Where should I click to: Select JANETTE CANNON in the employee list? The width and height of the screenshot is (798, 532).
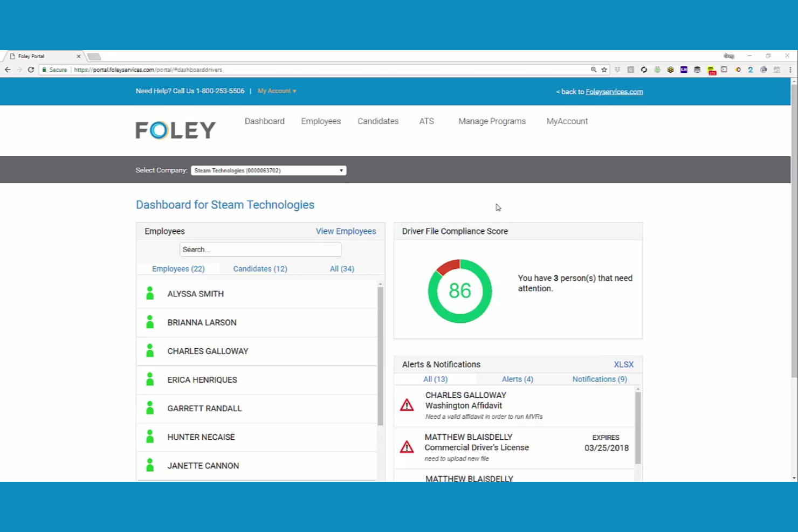point(257,465)
